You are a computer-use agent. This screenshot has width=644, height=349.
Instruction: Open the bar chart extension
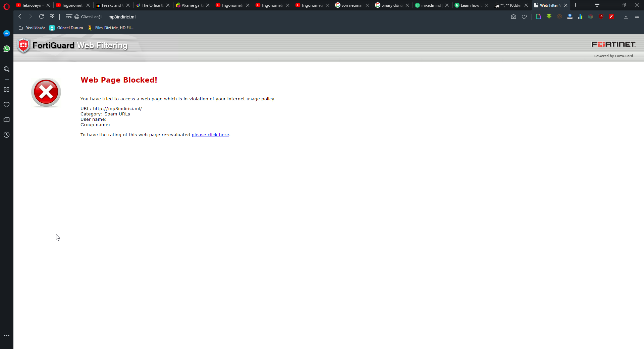coord(580,16)
